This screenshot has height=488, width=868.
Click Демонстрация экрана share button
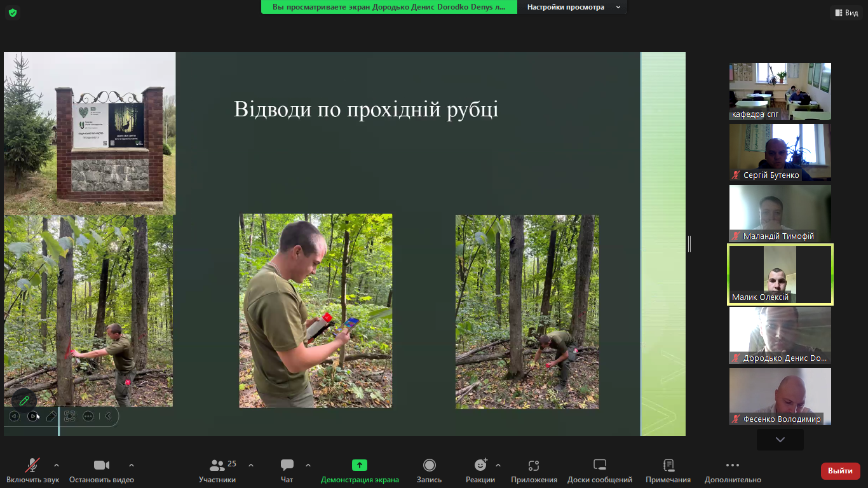[x=360, y=470]
